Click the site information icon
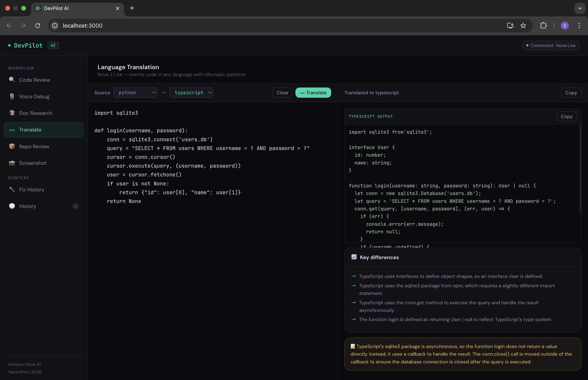This screenshot has width=588, height=380. point(55,25)
